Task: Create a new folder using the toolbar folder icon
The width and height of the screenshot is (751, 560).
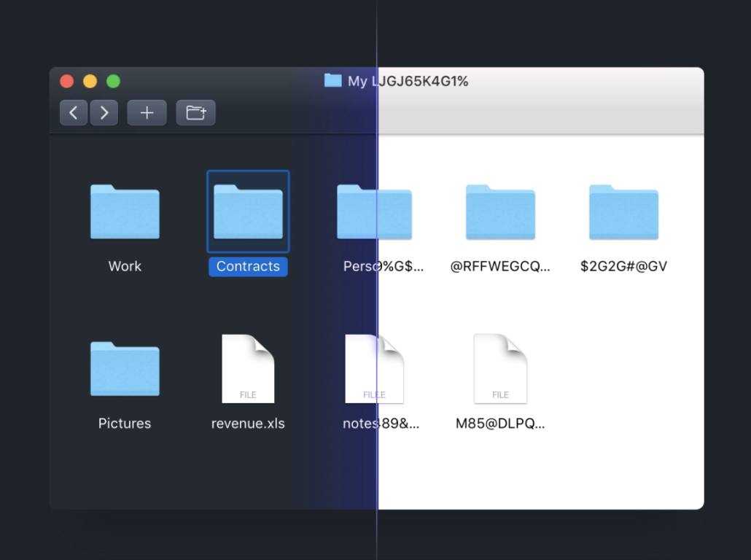Action: (x=195, y=112)
